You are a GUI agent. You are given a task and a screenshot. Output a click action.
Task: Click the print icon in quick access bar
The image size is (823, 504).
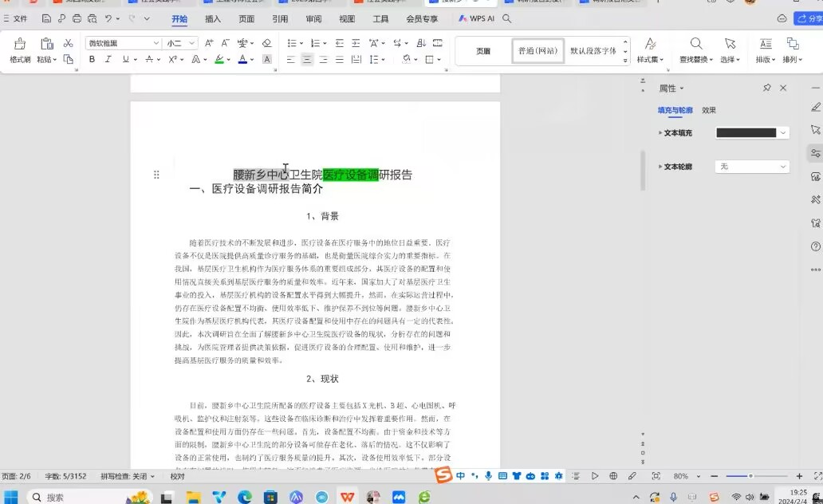pyautogui.click(x=77, y=18)
